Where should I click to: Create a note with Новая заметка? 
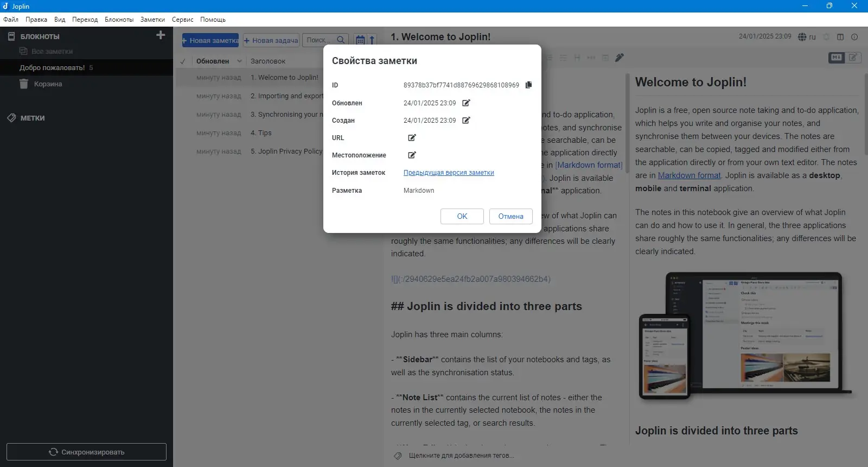tap(210, 40)
